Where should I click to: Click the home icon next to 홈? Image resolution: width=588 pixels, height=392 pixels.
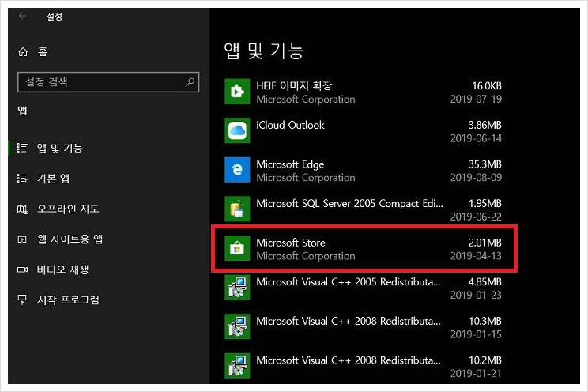point(23,52)
